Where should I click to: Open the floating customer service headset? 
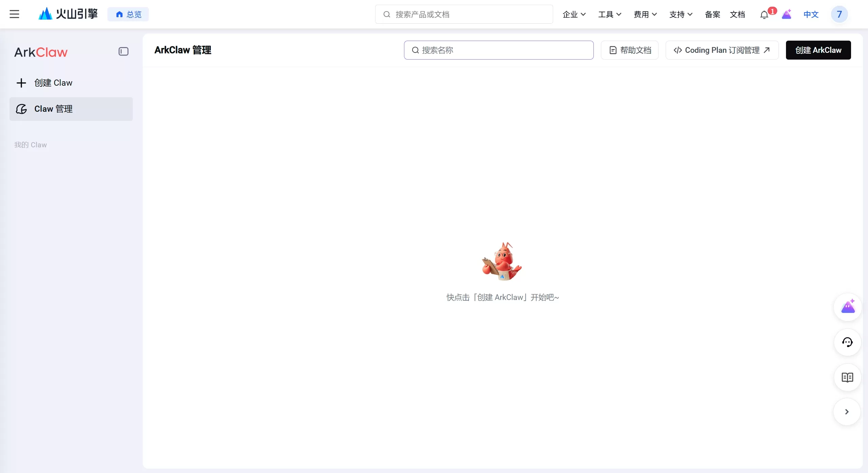pos(848,342)
